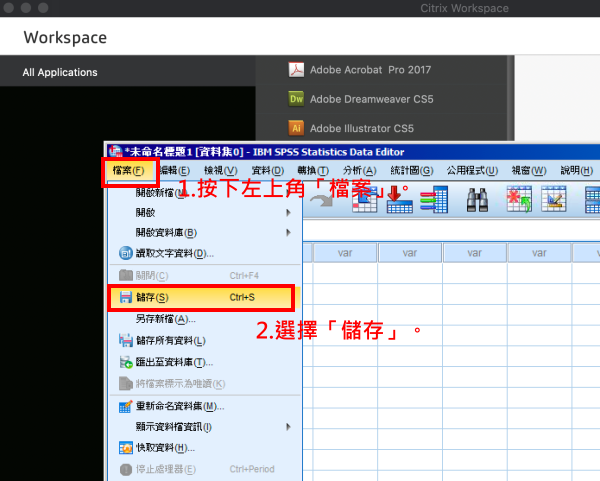Click the Export to Database icon
This screenshot has width=600, height=481.
126,362
